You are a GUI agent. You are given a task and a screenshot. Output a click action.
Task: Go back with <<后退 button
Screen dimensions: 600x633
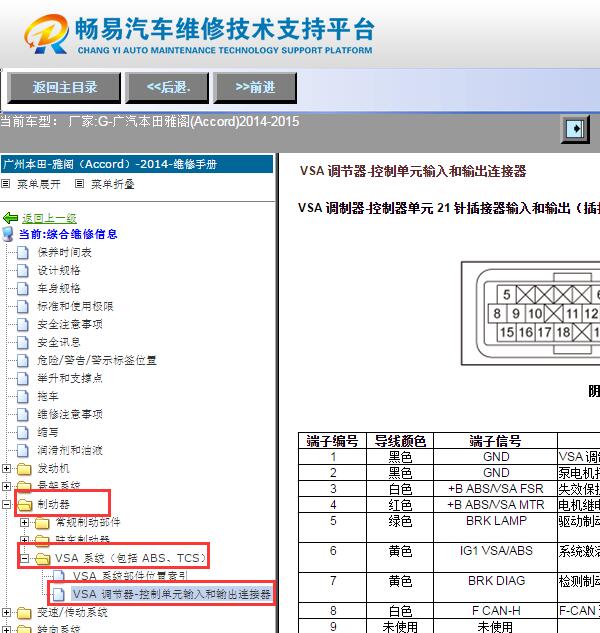click(167, 88)
